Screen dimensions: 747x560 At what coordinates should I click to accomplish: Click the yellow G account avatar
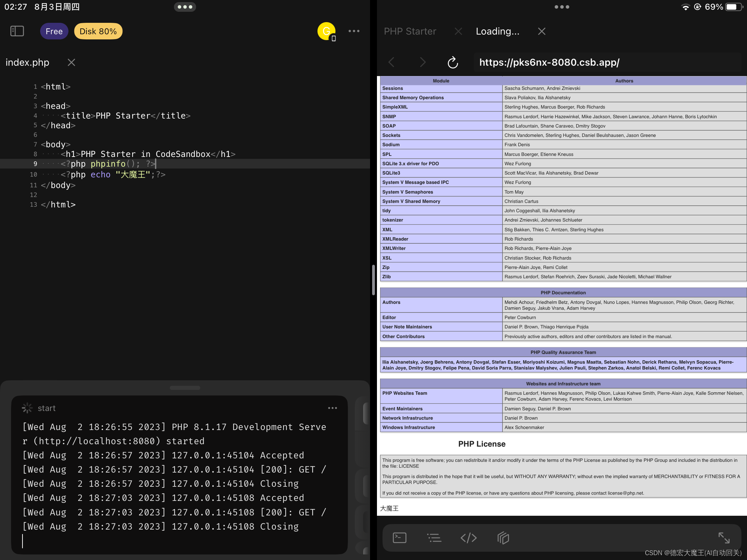click(x=326, y=31)
